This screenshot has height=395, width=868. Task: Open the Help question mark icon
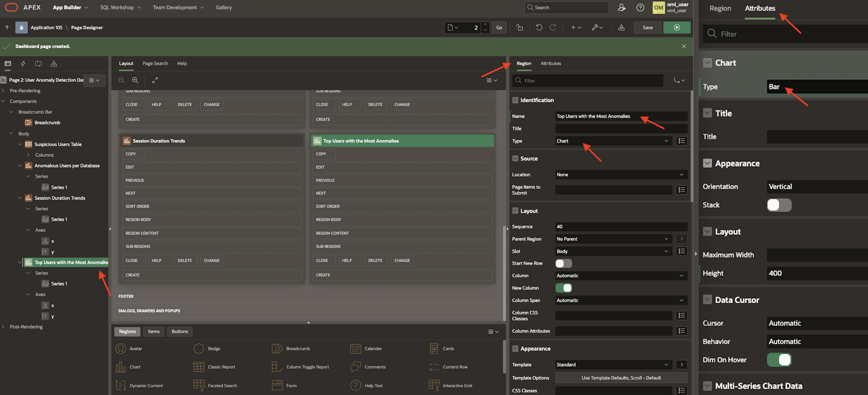click(640, 7)
